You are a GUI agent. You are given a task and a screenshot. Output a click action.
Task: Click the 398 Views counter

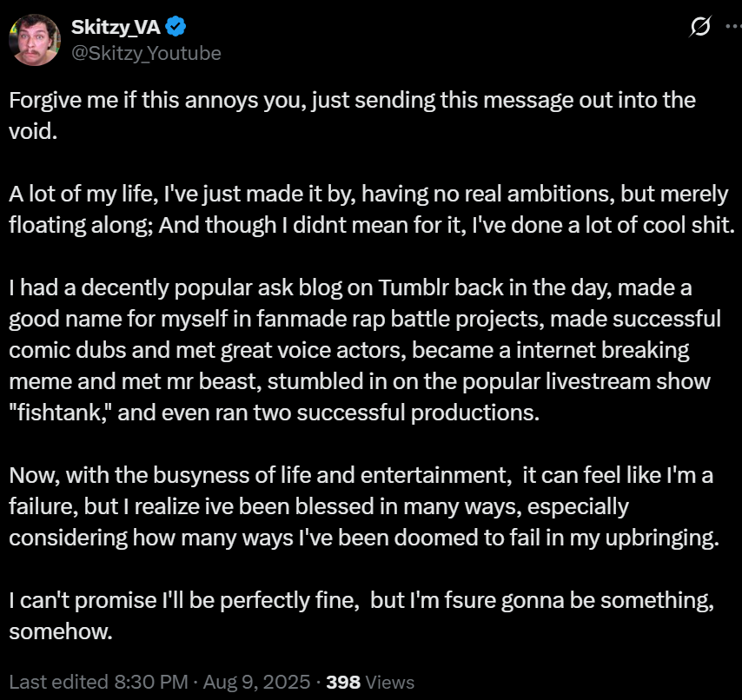pyautogui.click(x=370, y=682)
